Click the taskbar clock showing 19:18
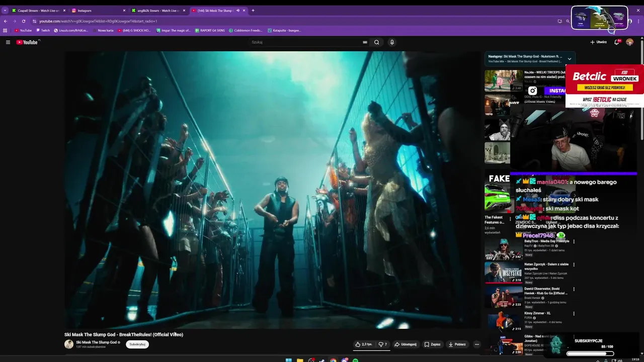The height and width of the screenshot is (362, 644). click(636, 359)
